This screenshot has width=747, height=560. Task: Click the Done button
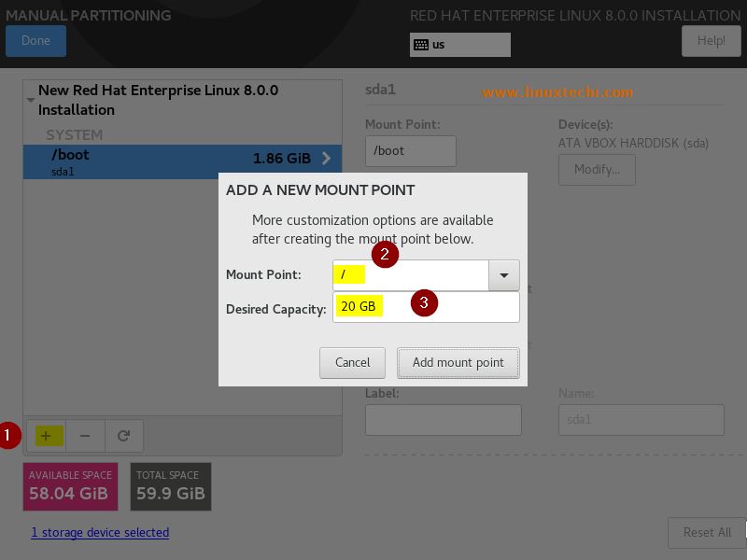coord(35,40)
